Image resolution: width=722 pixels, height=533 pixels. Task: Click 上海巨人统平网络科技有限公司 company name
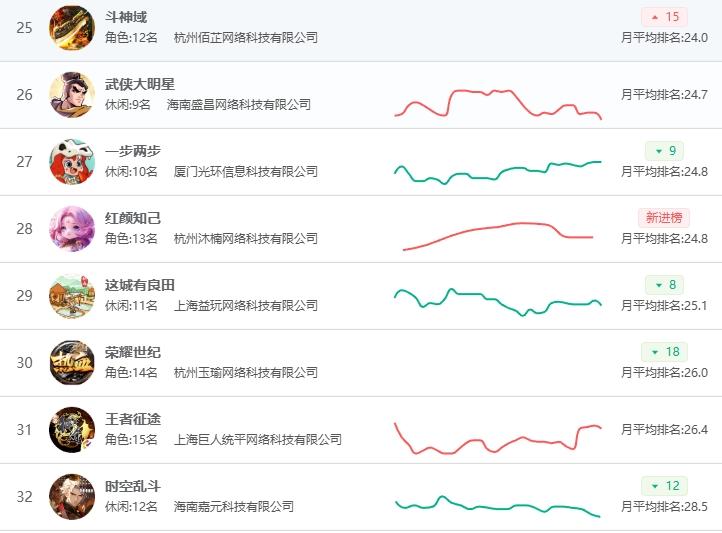[x=258, y=439]
